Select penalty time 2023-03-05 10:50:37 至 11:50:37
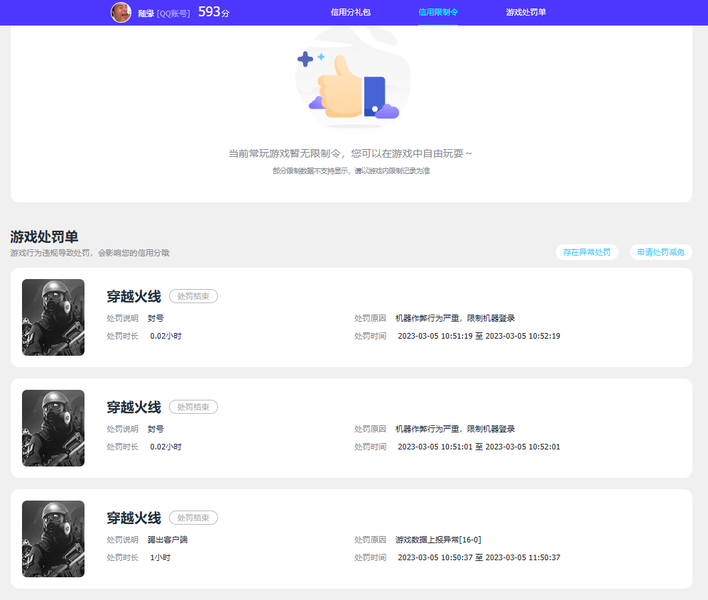 click(x=479, y=558)
